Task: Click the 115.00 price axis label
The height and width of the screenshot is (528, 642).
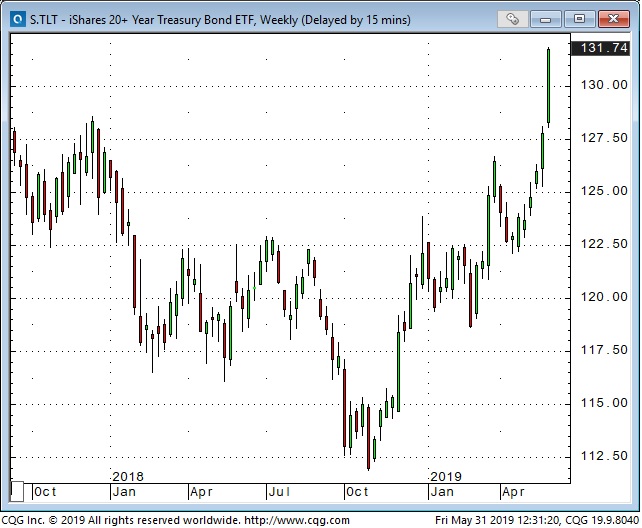Action: pos(604,403)
